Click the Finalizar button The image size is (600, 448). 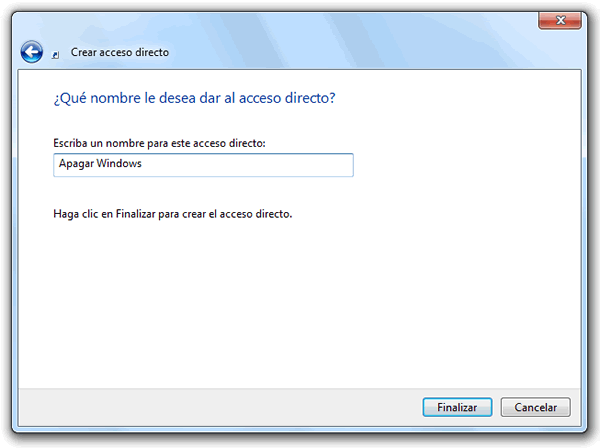click(457, 407)
